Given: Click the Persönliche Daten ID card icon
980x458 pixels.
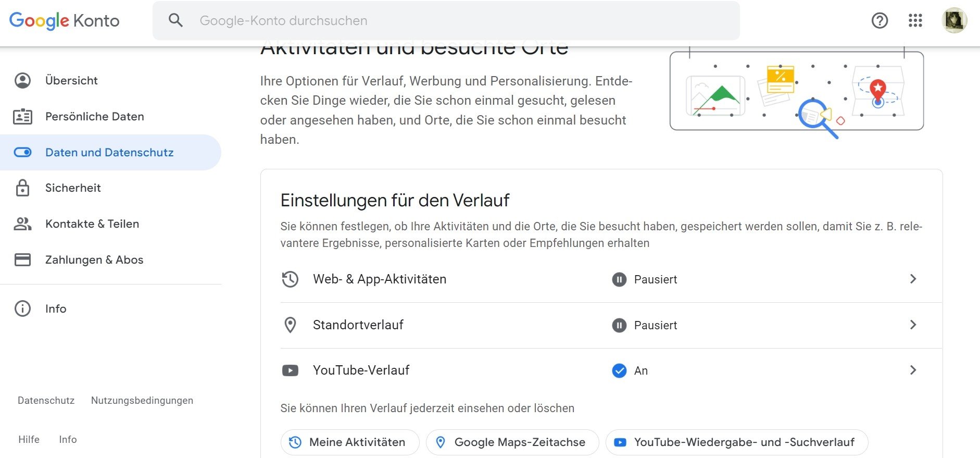Looking at the screenshot, I should [22, 117].
